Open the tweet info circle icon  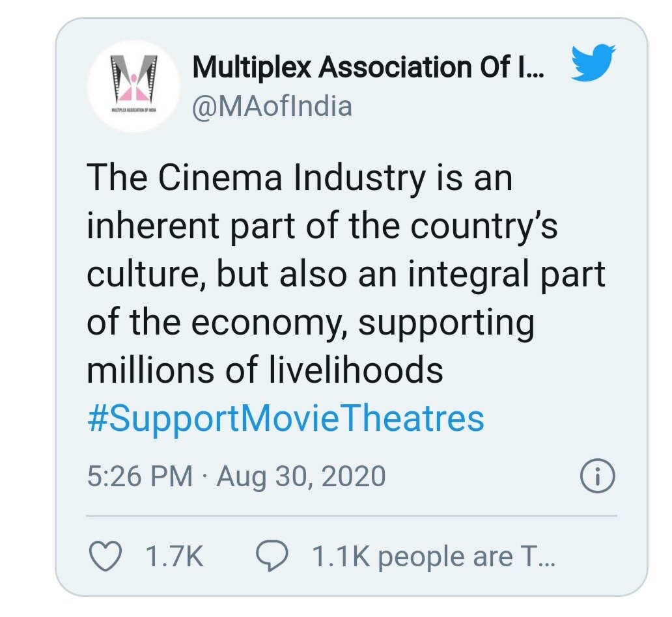(597, 476)
